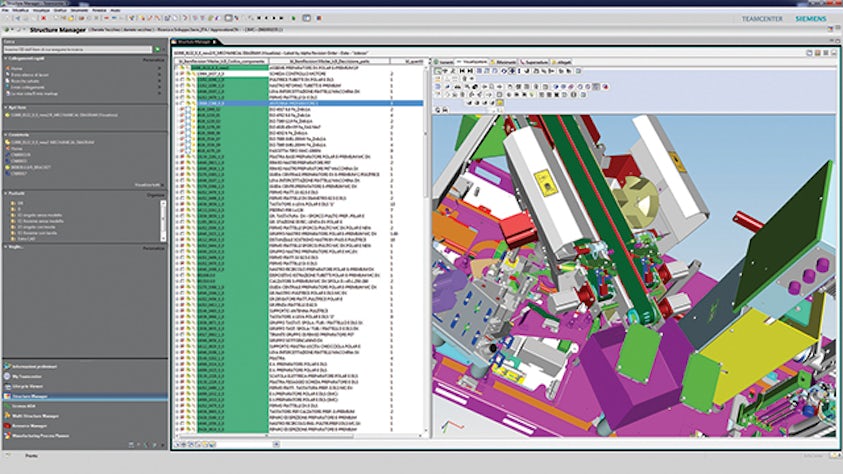
Task: Close the Structure Manager tab
Action: pos(215,41)
